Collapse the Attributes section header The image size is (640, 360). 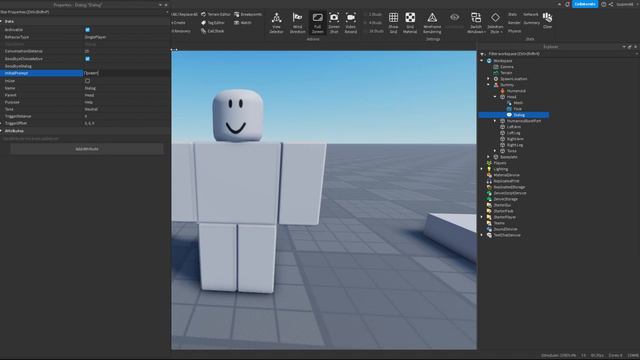tap(2, 131)
